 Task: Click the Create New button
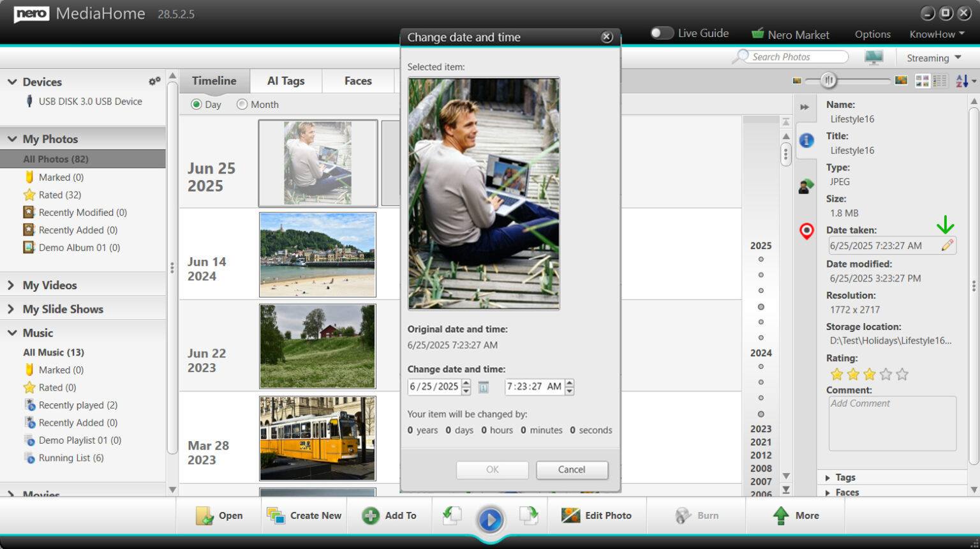(304, 515)
